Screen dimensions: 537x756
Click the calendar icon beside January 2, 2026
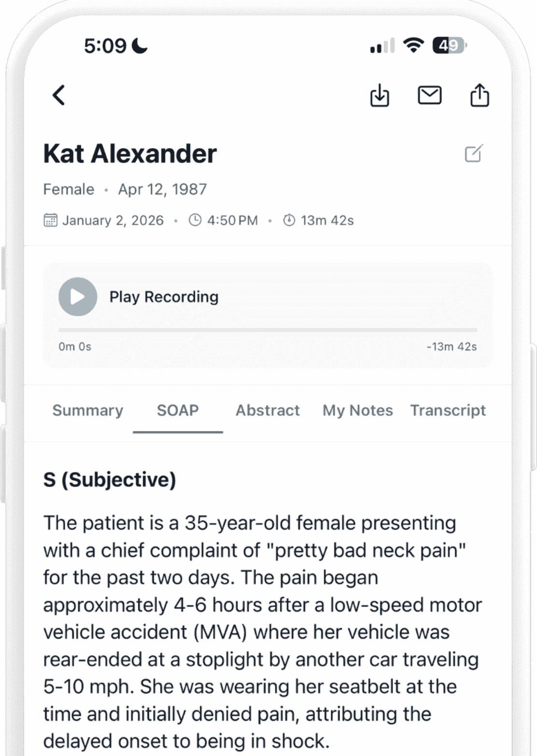[x=51, y=221]
